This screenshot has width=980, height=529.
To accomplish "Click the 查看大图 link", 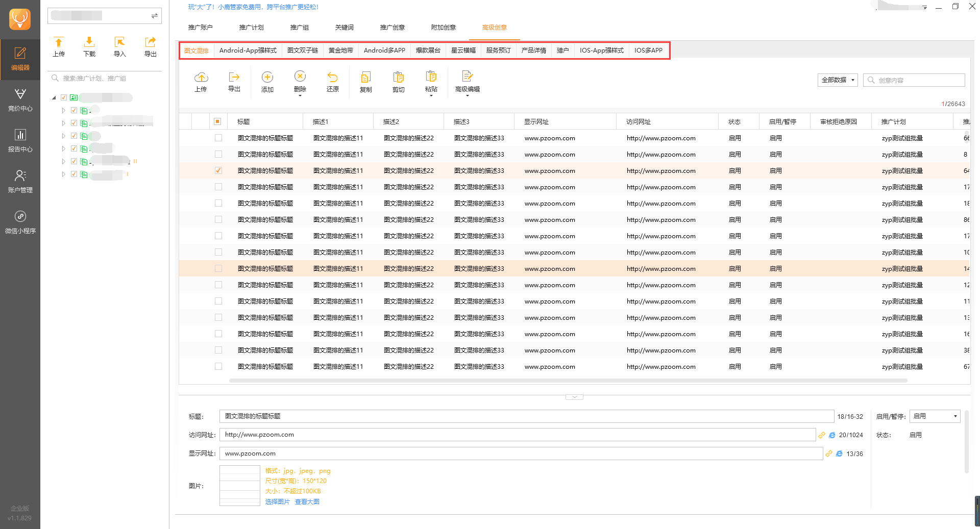I will (307, 502).
